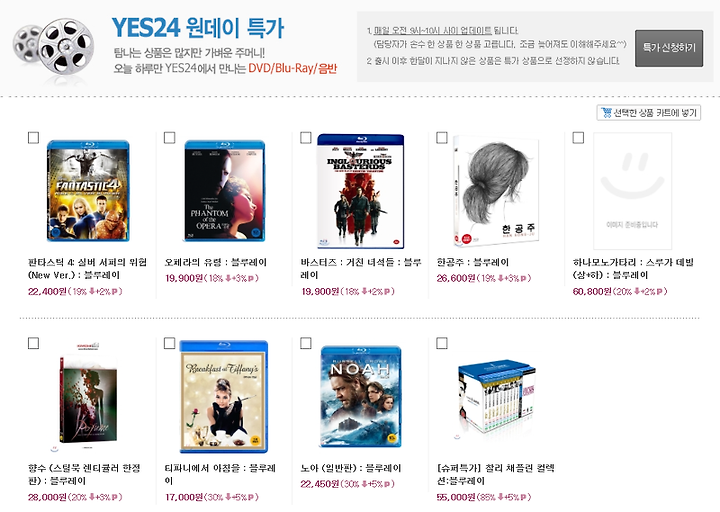Tick the checkbox for Inglourious Basterds

click(x=306, y=138)
